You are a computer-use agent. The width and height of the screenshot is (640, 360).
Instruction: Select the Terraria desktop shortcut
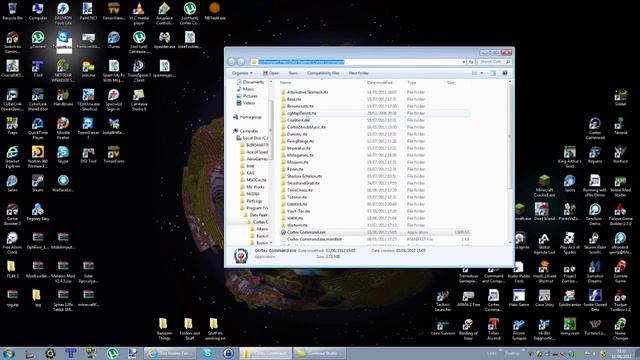[620, 126]
